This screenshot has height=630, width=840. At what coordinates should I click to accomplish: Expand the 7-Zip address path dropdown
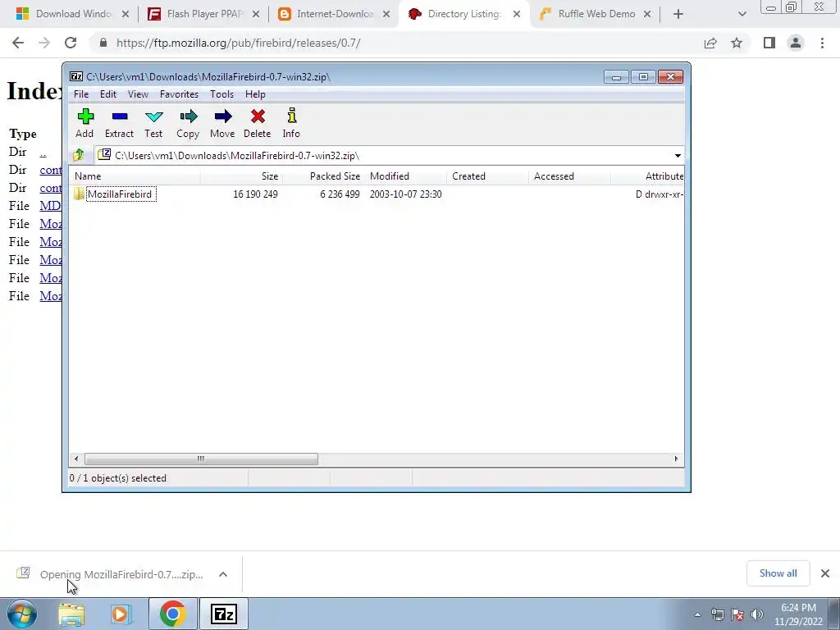pos(678,156)
